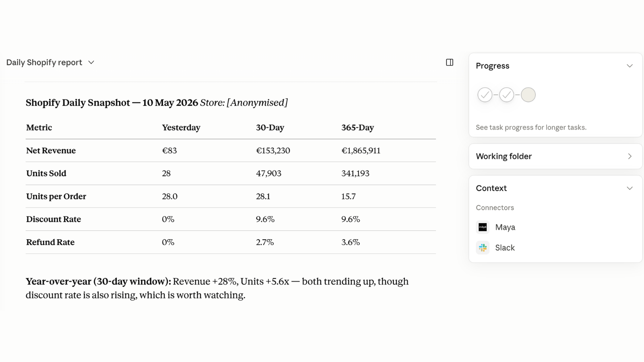Expand the Working folder panel arrow
This screenshot has height=362, width=644.
pos(630,156)
